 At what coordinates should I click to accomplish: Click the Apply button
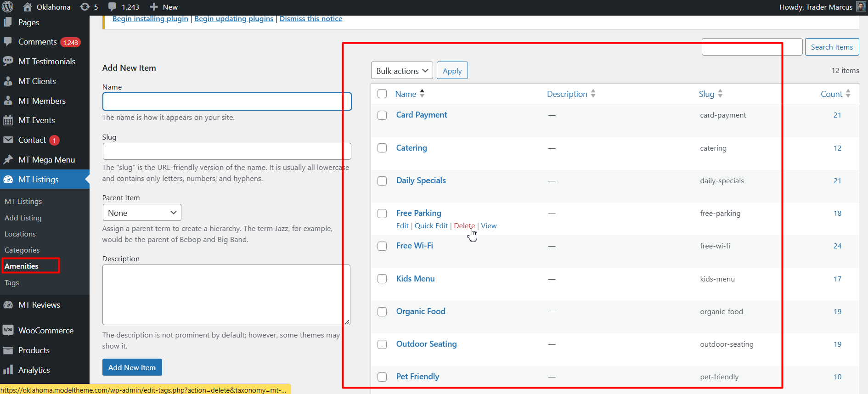pyautogui.click(x=452, y=71)
